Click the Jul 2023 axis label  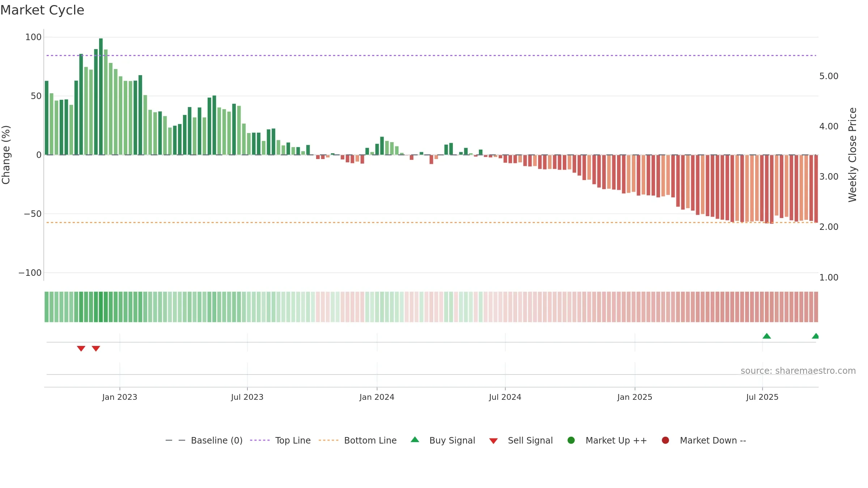tap(247, 397)
